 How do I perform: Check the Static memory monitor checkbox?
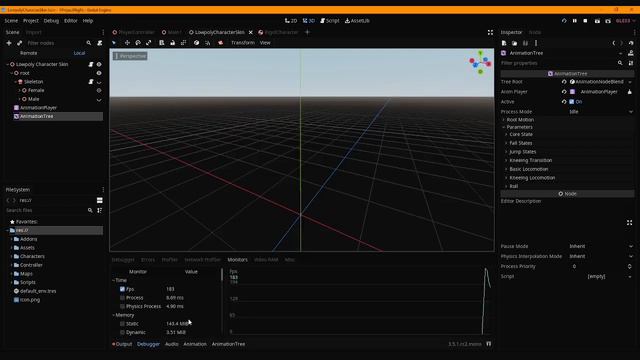(122, 324)
